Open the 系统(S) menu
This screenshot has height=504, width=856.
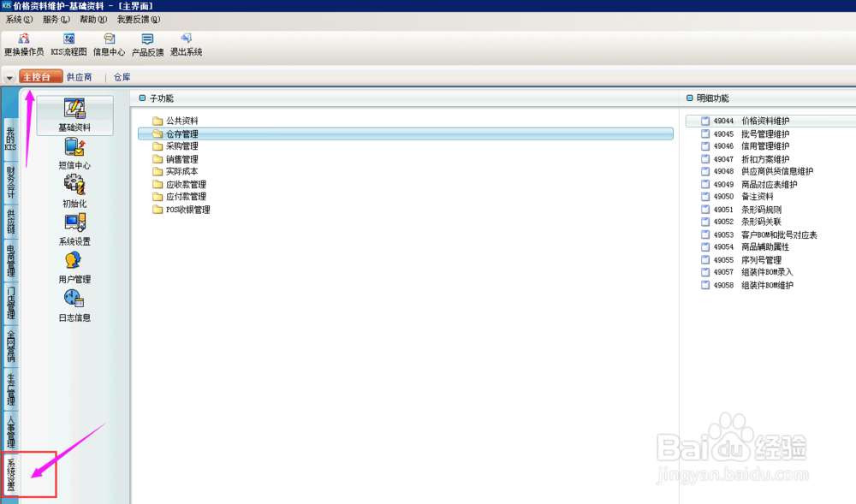pos(19,20)
